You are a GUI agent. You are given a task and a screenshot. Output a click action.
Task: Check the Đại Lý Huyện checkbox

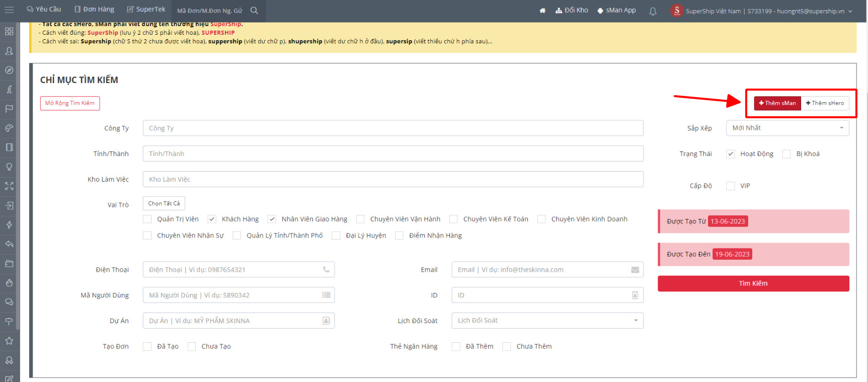point(336,236)
